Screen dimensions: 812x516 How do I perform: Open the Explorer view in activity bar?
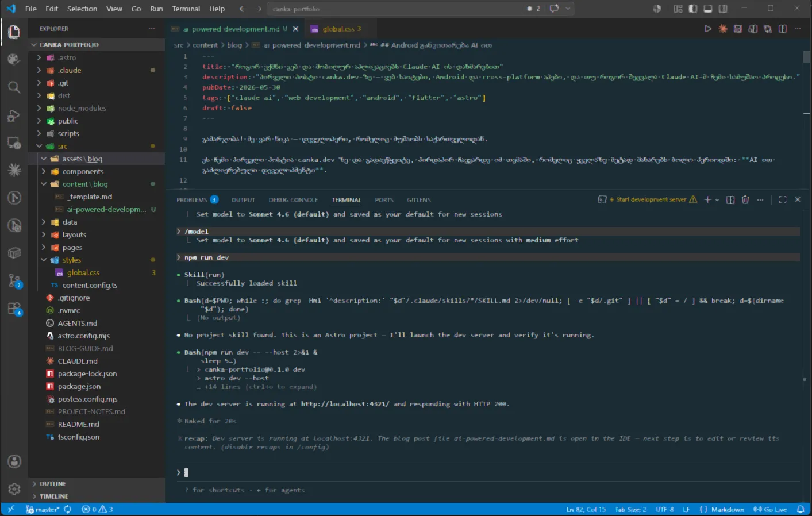pyautogui.click(x=14, y=32)
